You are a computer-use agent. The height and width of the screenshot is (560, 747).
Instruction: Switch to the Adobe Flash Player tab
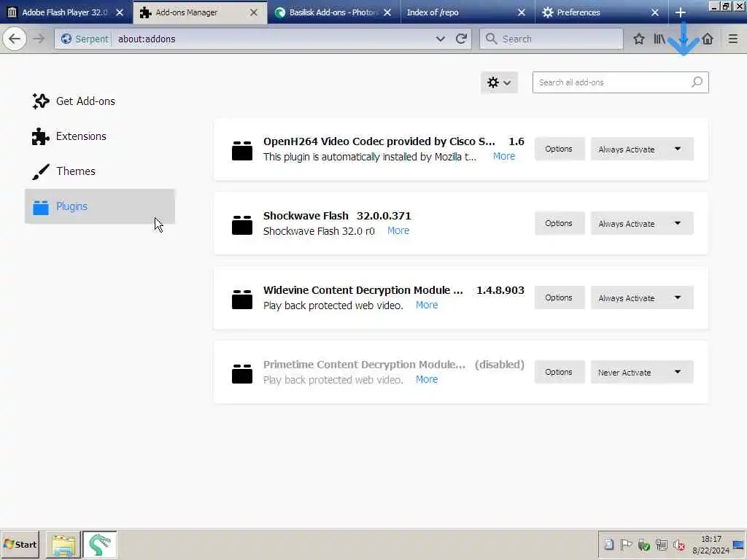tap(64, 12)
